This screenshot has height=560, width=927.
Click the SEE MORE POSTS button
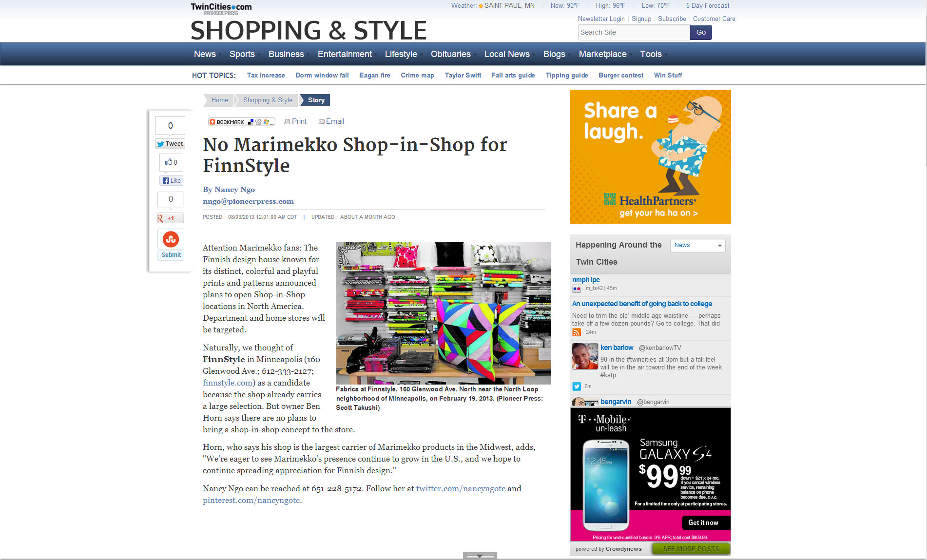[691, 549]
